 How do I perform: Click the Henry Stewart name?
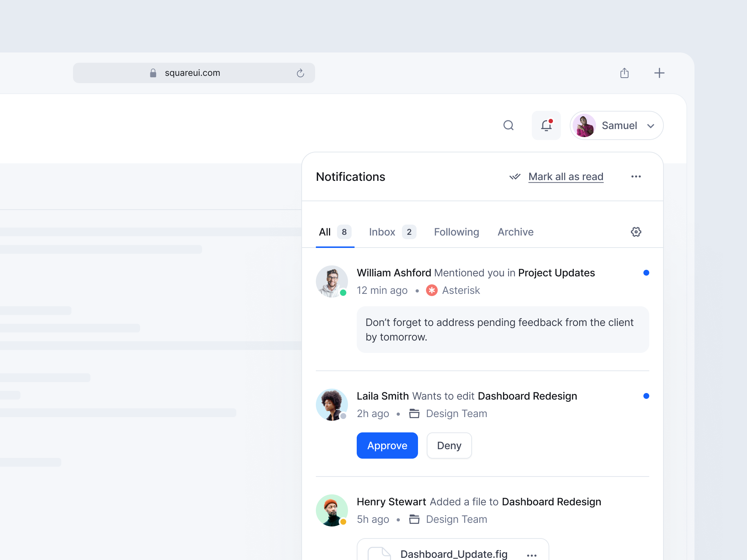coord(391,502)
